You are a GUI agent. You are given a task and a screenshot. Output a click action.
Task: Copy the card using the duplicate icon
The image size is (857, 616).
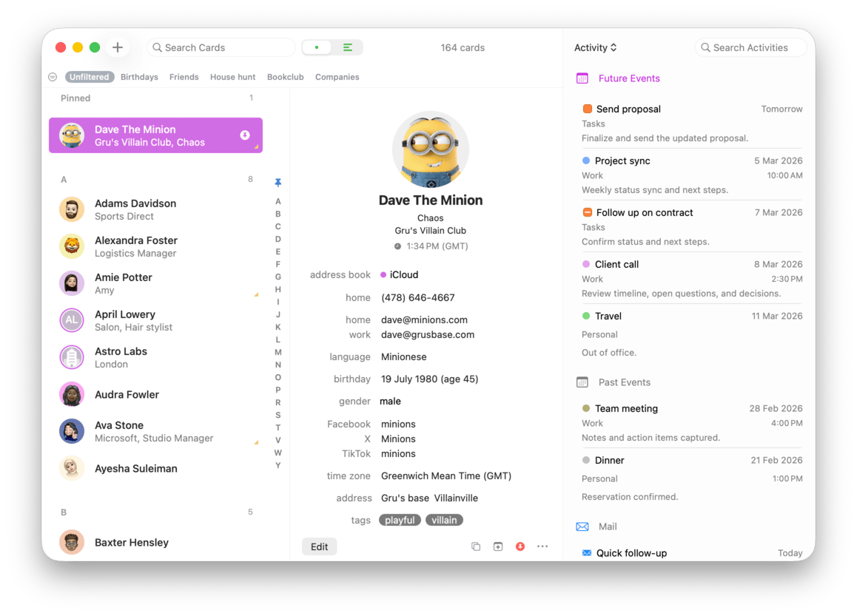(x=476, y=546)
